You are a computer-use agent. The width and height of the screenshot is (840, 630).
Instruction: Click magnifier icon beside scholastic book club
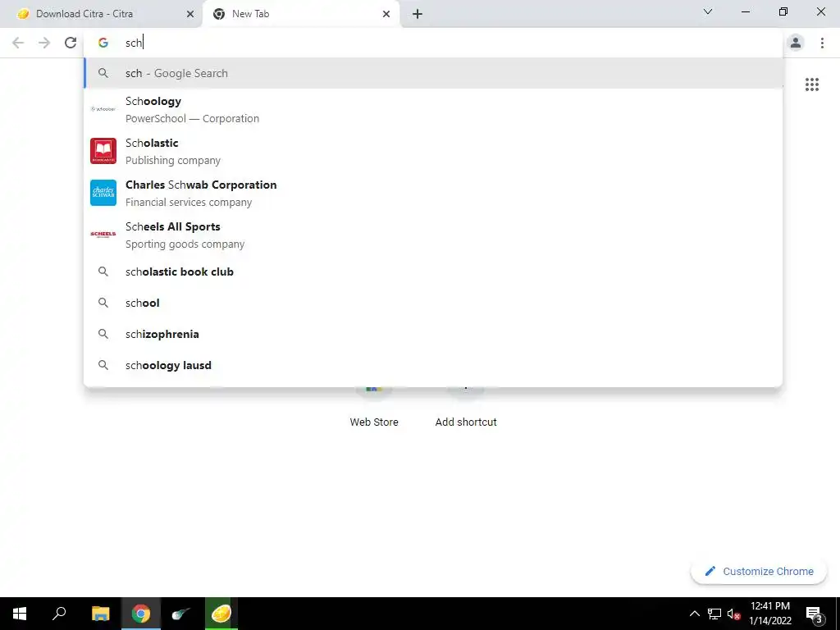[x=103, y=272]
